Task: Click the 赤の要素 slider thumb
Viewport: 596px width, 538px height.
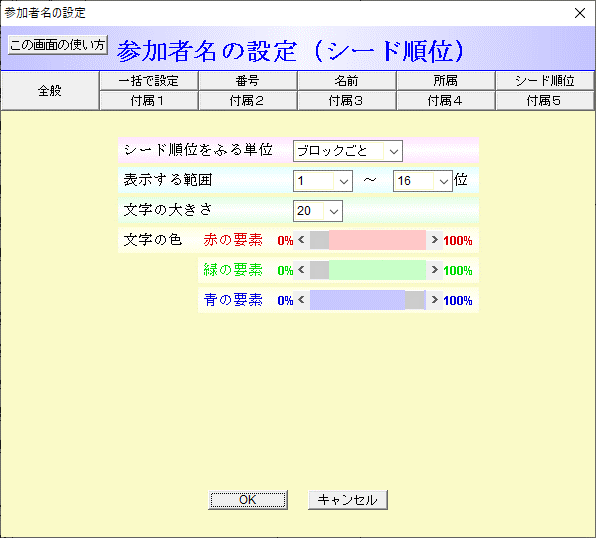Action: click(319, 240)
